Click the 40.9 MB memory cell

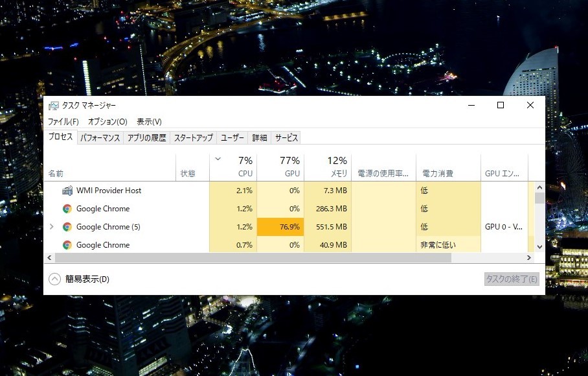click(328, 244)
